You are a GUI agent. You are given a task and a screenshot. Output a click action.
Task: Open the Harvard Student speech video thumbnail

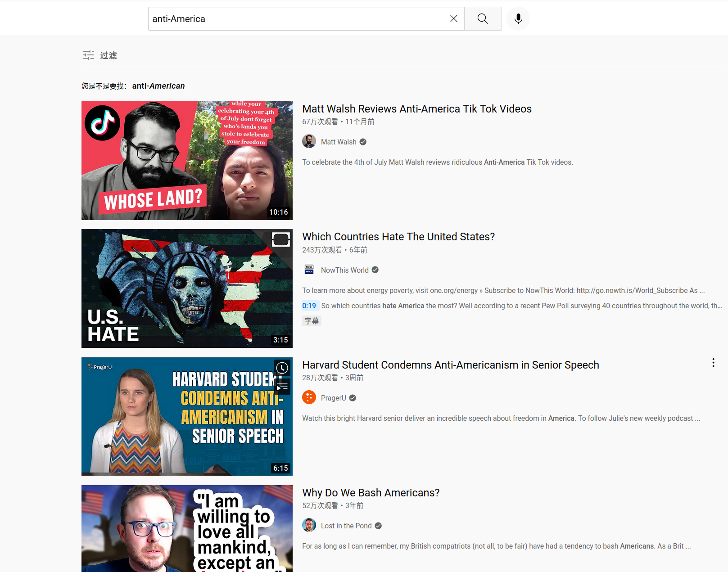pyautogui.click(x=187, y=416)
